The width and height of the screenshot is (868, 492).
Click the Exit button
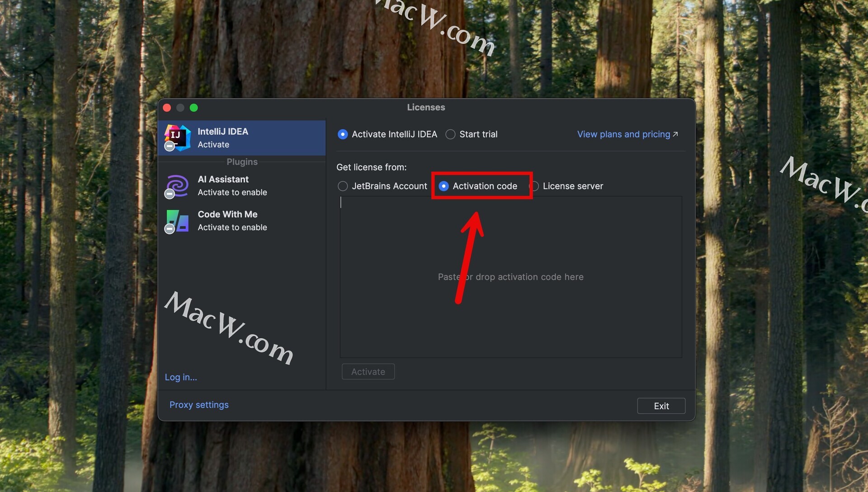[661, 406]
